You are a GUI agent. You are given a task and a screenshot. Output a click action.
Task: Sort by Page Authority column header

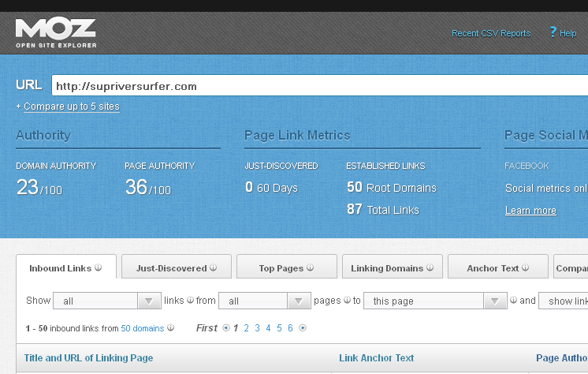coord(562,358)
